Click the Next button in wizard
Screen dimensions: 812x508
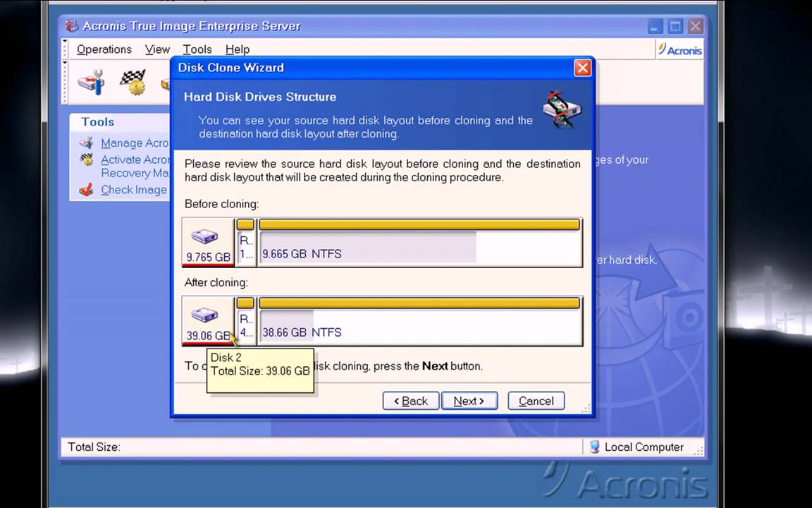(x=469, y=401)
